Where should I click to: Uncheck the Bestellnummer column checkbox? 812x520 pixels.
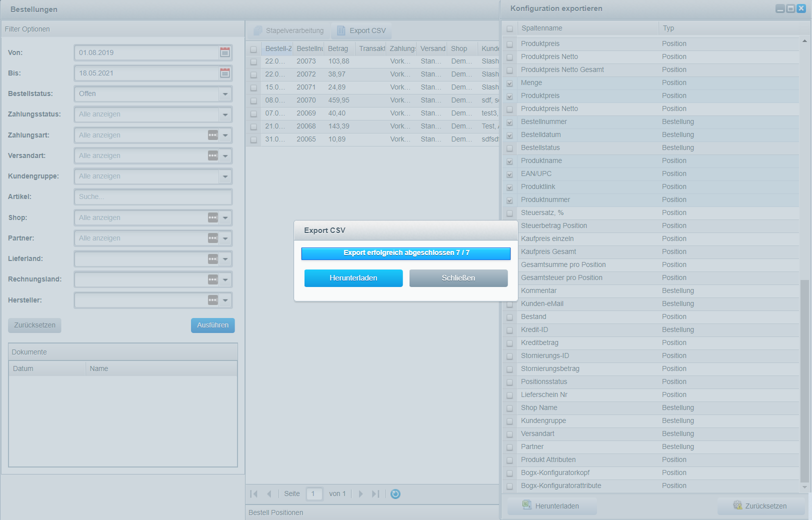pos(509,122)
